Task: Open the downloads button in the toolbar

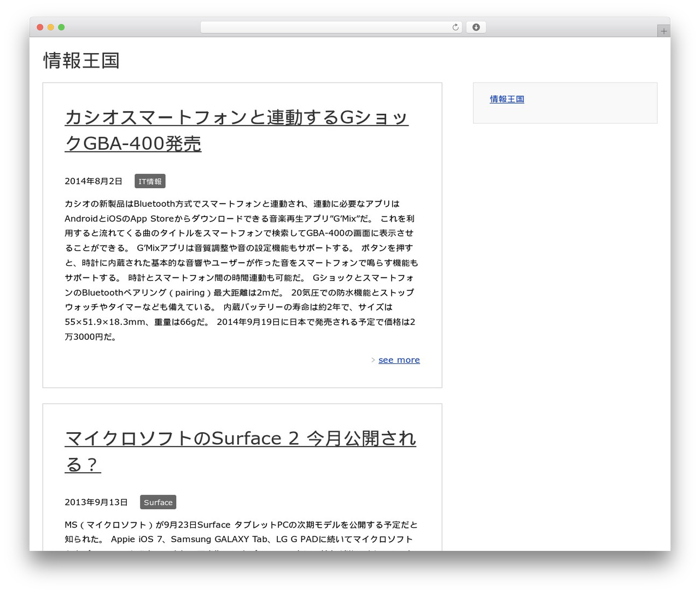Action: (476, 27)
